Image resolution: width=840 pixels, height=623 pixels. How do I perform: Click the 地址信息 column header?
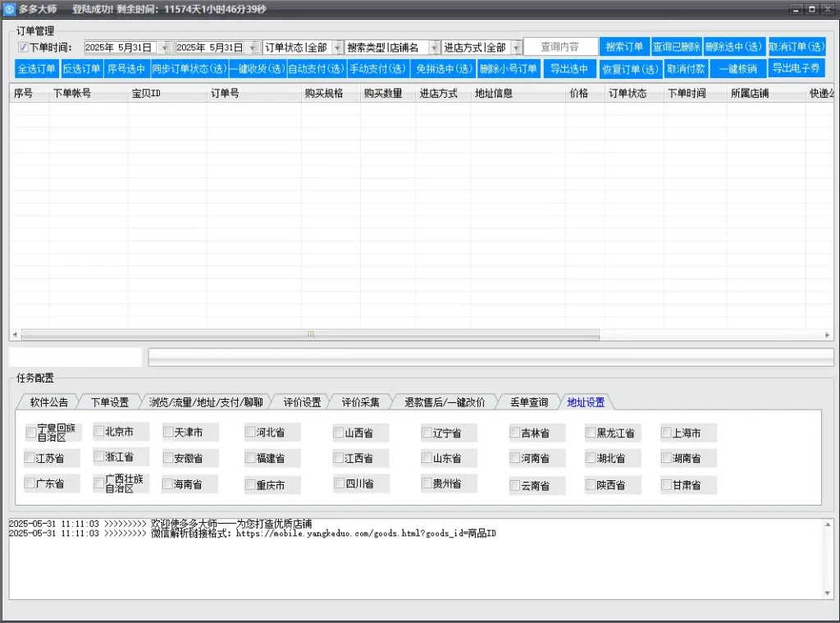(x=518, y=94)
